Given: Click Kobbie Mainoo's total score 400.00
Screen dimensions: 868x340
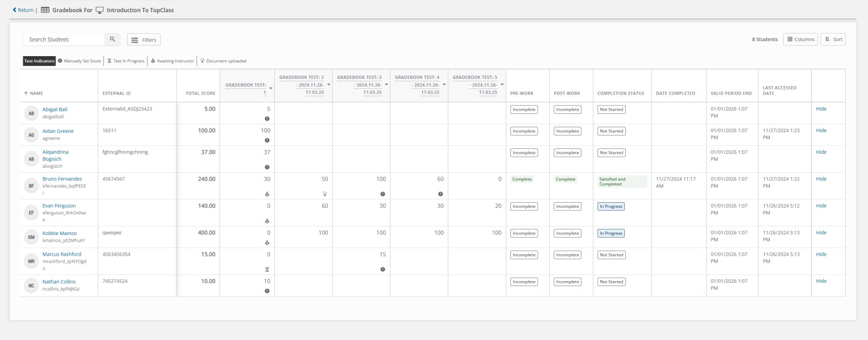Looking at the screenshot, I should tap(206, 233).
